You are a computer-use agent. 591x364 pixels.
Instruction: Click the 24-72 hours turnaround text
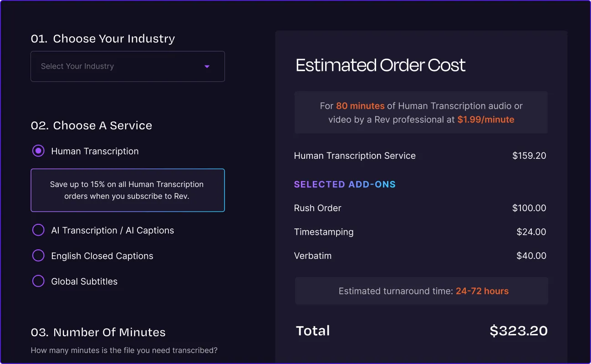(x=482, y=291)
